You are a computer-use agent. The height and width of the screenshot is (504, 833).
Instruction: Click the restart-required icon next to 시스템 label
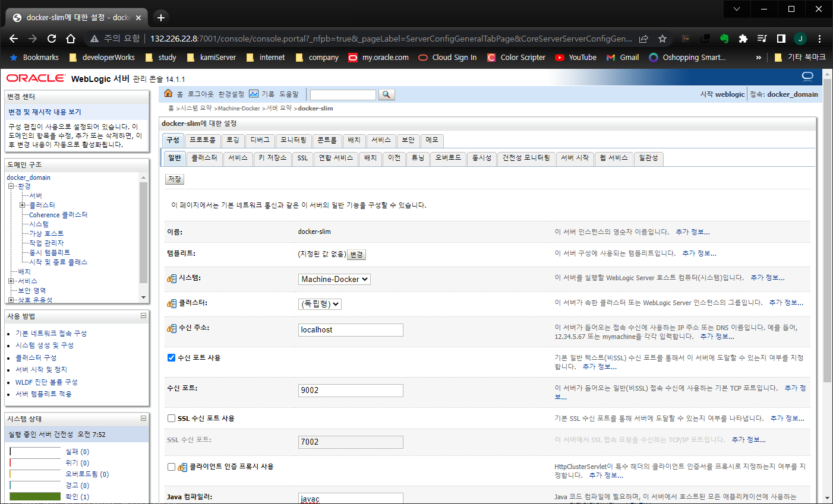point(172,278)
